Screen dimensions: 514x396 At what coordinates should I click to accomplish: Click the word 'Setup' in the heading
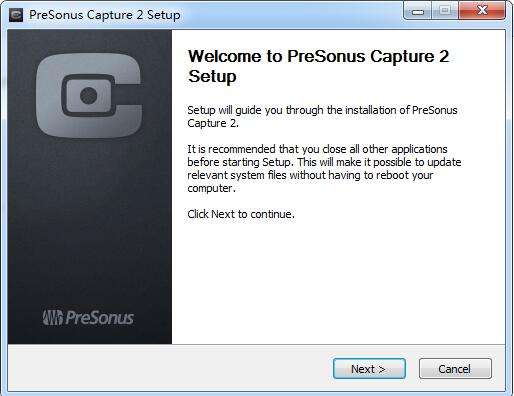pos(212,76)
